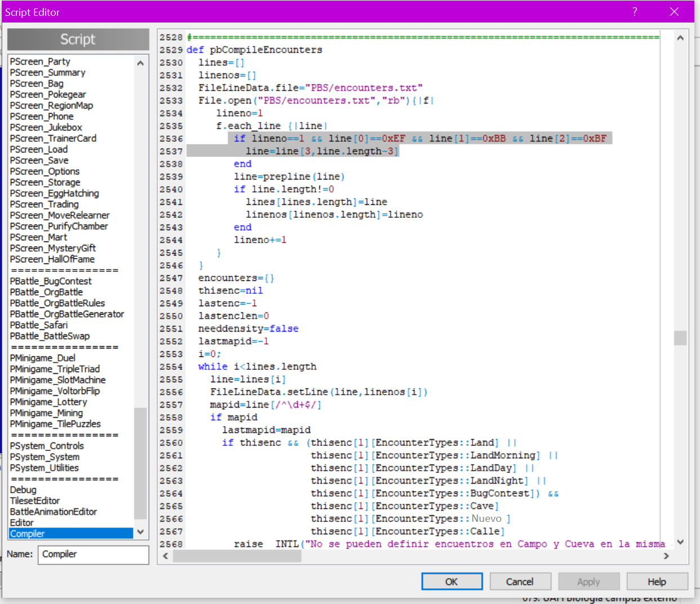Screen dimensions: 700x604
Task: Click the horizontal scrollbar thumb of code editor
Action: 237,556
